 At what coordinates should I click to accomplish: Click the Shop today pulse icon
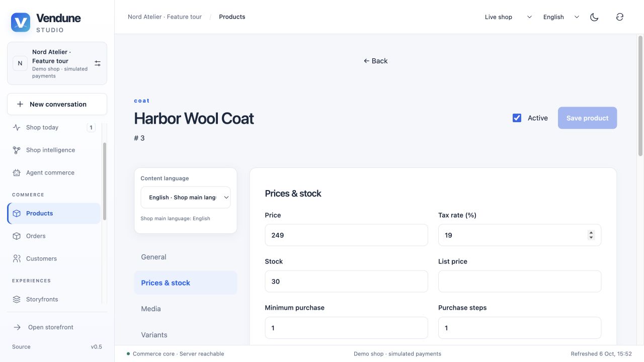click(x=17, y=127)
